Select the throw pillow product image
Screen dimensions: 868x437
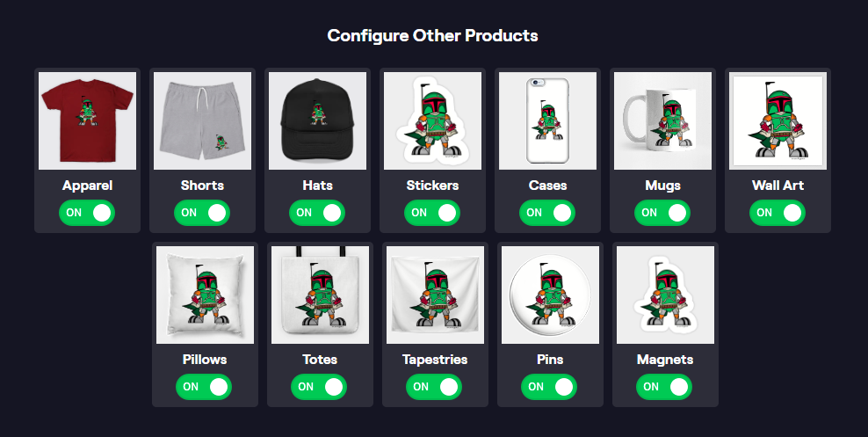click(206, 295)
